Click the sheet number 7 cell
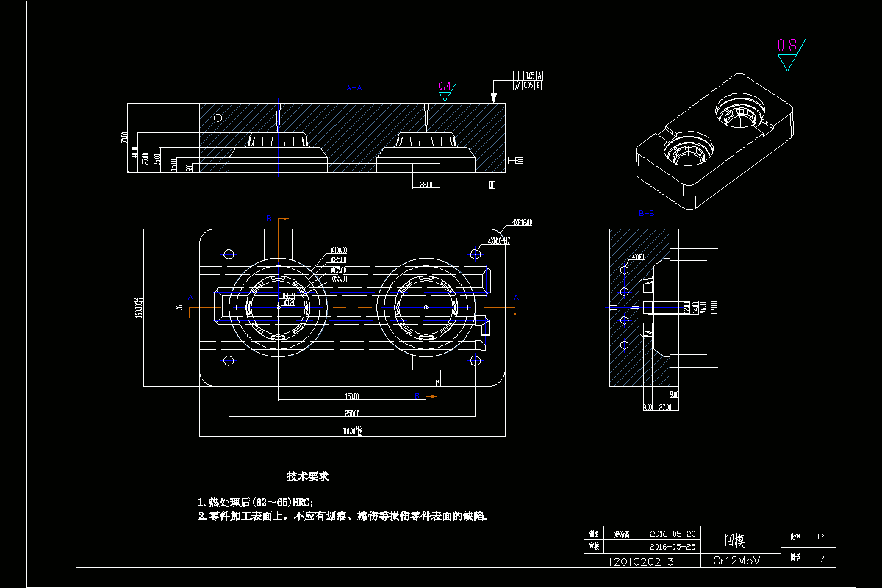 [x=821, y=559]
